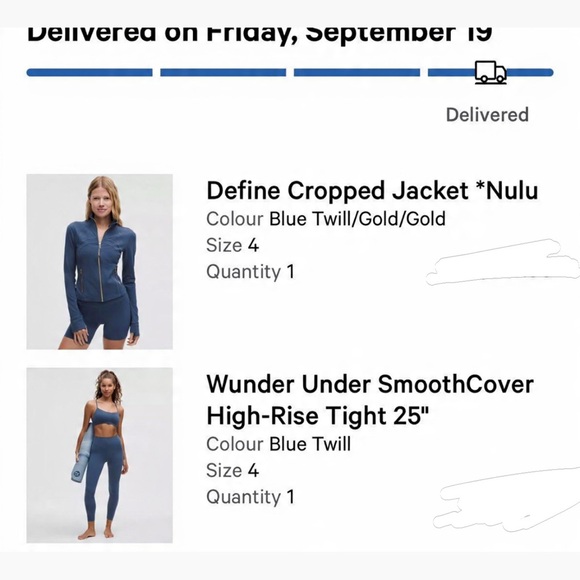Click the jacket's Size 4 line
580x580 pixels.
click(x=233, y=245)
